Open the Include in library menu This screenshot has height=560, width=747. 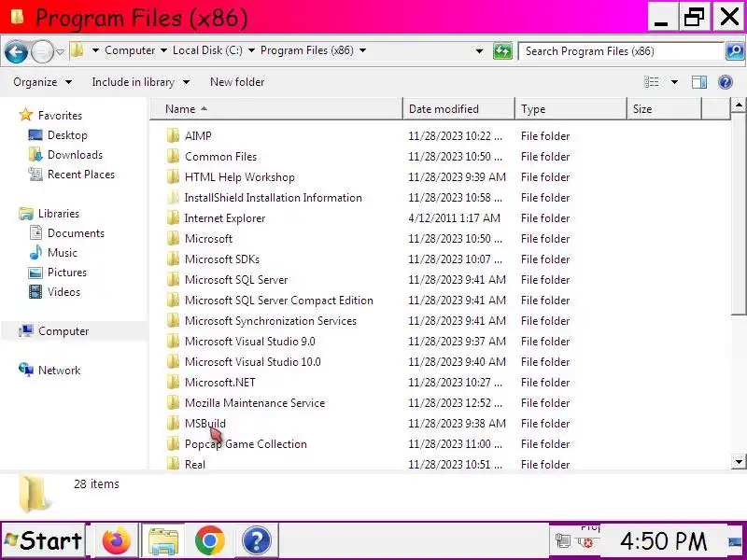point(141,82)
